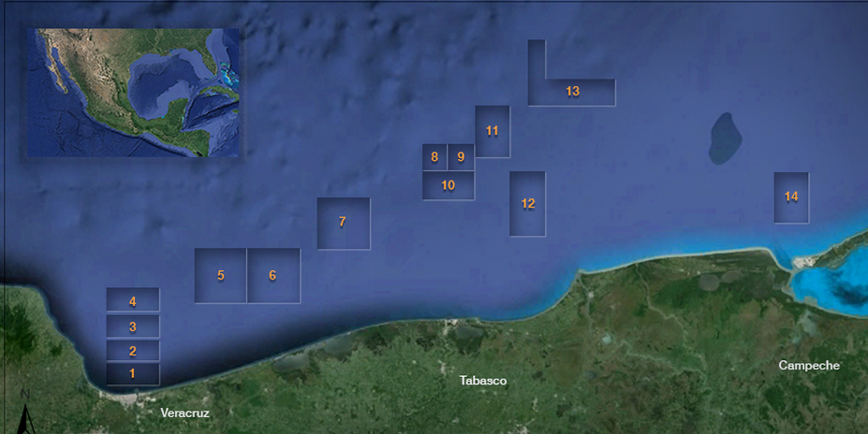Select block 2 near Veracruz coast
868x434 pixels.
[133, 351]
